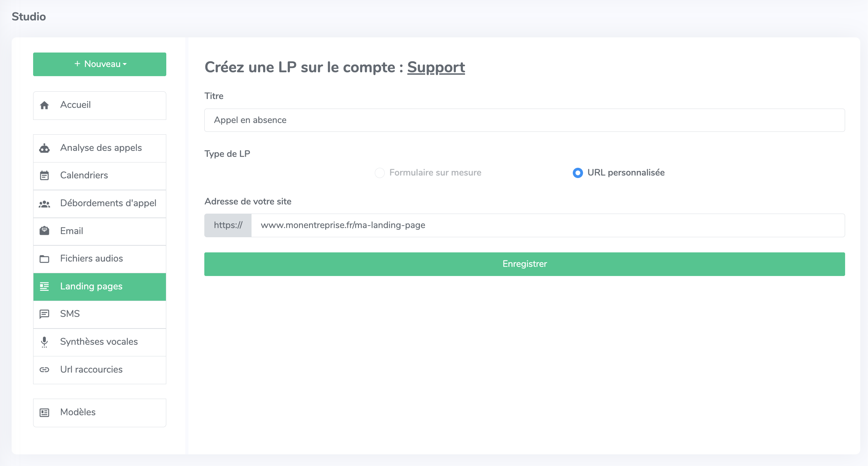The height and width of the screenshot is (466, 868).
Task: Click the chat bubble icon for SMS
Action: point(44,314)
